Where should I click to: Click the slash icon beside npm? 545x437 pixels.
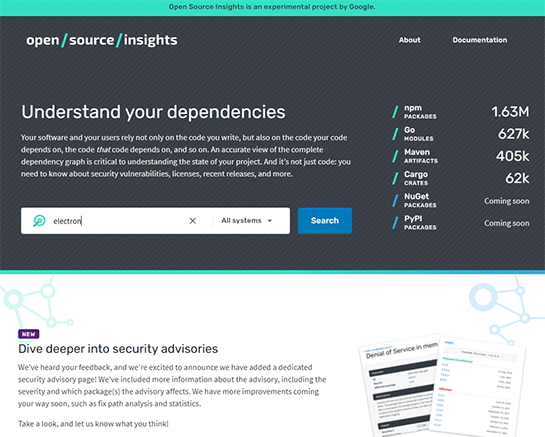coord(395,112)
